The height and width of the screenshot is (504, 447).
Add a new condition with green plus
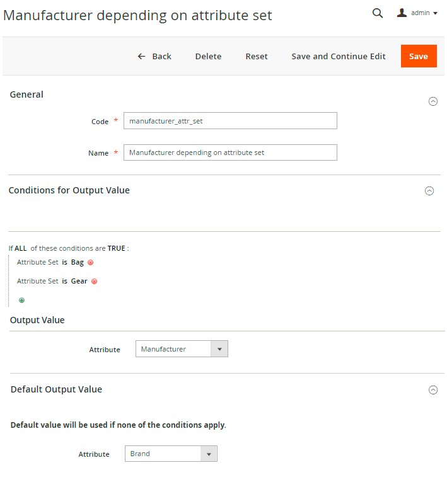click(x=21, y=301)
